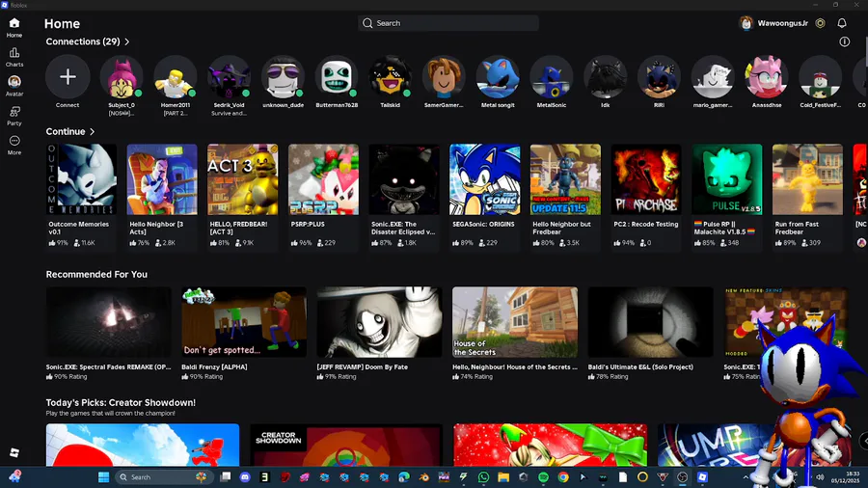Viewport: 868px width, 488px height.
Task: Open Baldi Frenzy [ALPHA] game
Action: tap(244, 333)
